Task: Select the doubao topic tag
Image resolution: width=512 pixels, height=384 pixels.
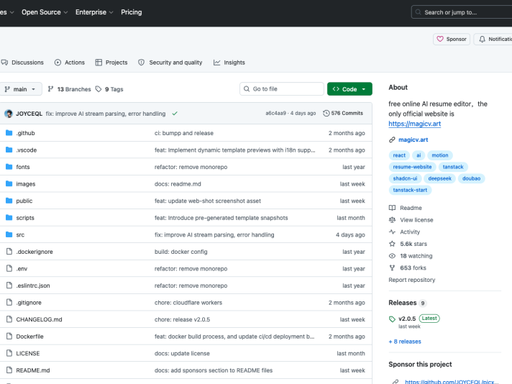Action: click(x=471, y=179)
